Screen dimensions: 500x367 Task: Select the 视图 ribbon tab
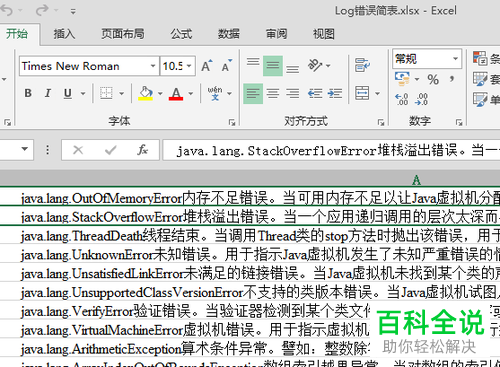pyautogui.click(x=324, y=34)
